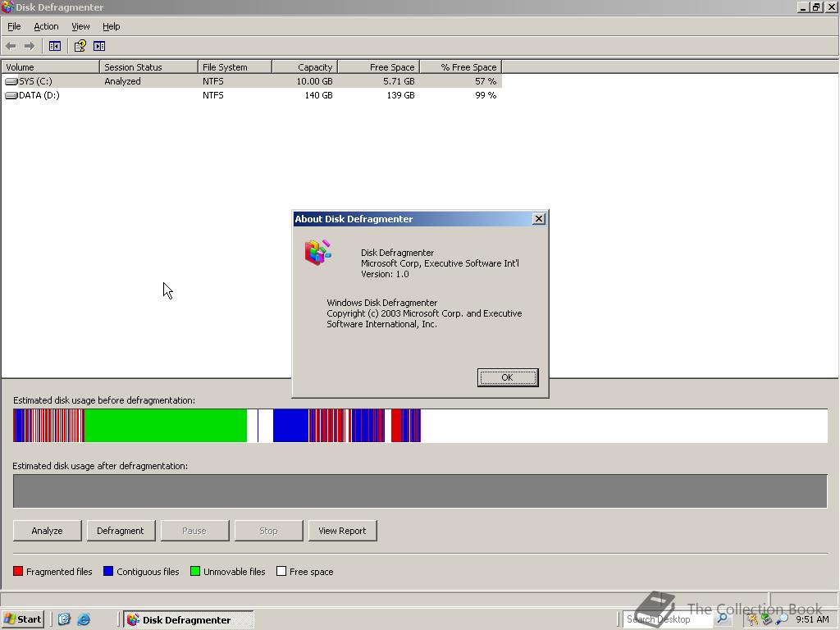Viewport: 840px width, 630px height.
Task: Click the blue Contiguous files swatch
Action: coord(108,571)
